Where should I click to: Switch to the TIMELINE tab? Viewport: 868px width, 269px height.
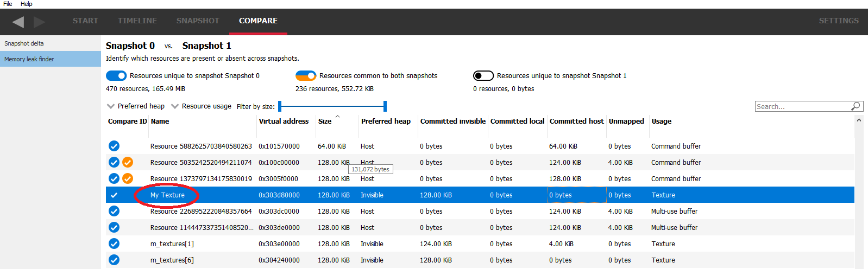(x=137, y=21)
